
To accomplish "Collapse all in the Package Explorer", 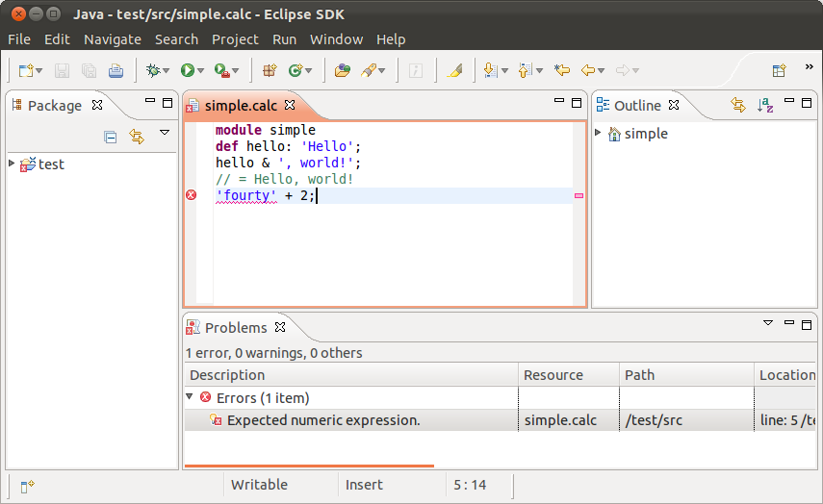I will pos(111,138).
